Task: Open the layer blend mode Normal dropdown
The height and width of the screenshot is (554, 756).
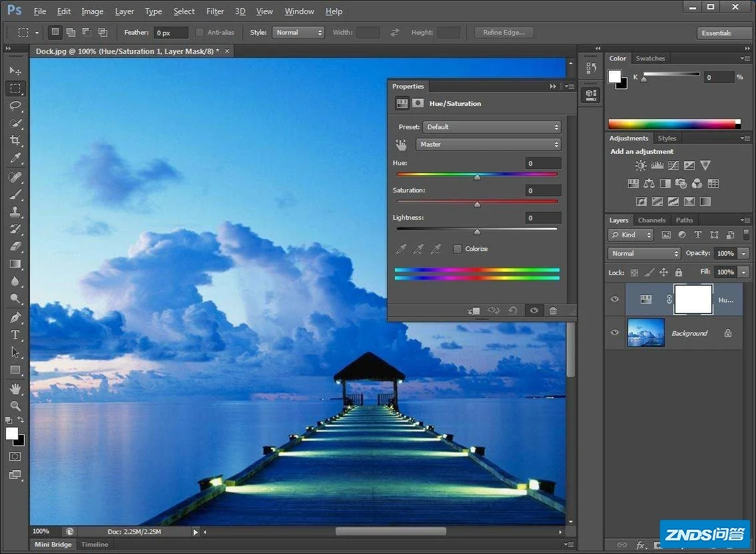Action: click(643, 254)
